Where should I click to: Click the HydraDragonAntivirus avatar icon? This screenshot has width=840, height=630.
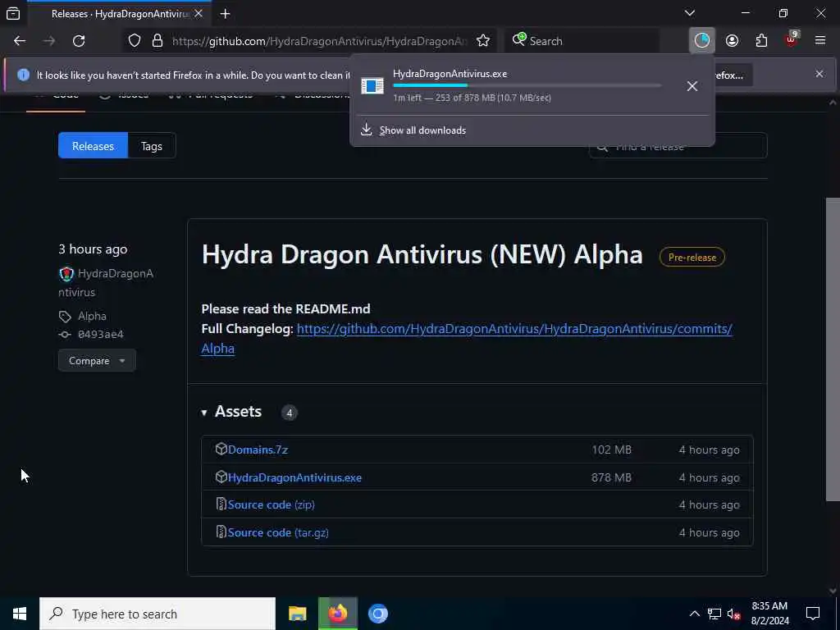[x=66, y=274]
